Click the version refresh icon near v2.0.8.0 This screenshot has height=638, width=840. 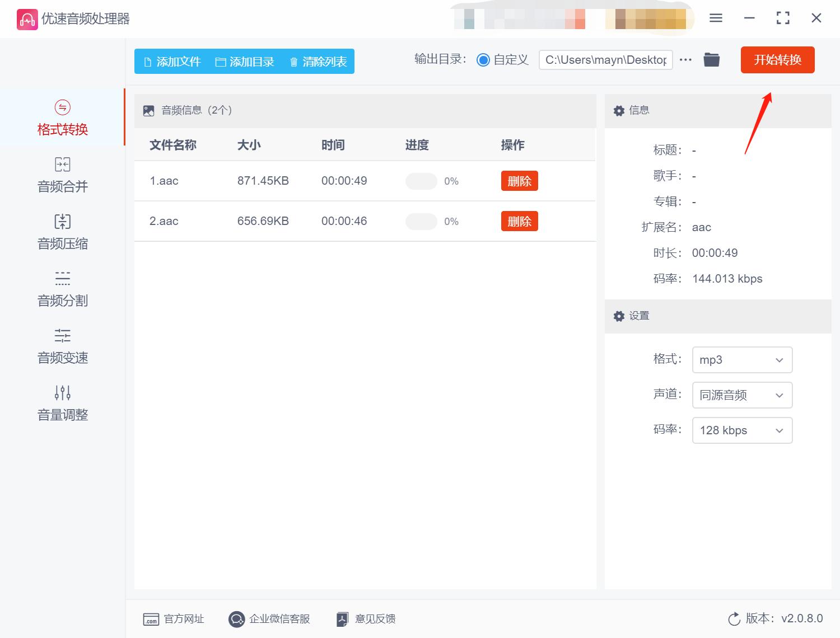(x=734, y=619)
